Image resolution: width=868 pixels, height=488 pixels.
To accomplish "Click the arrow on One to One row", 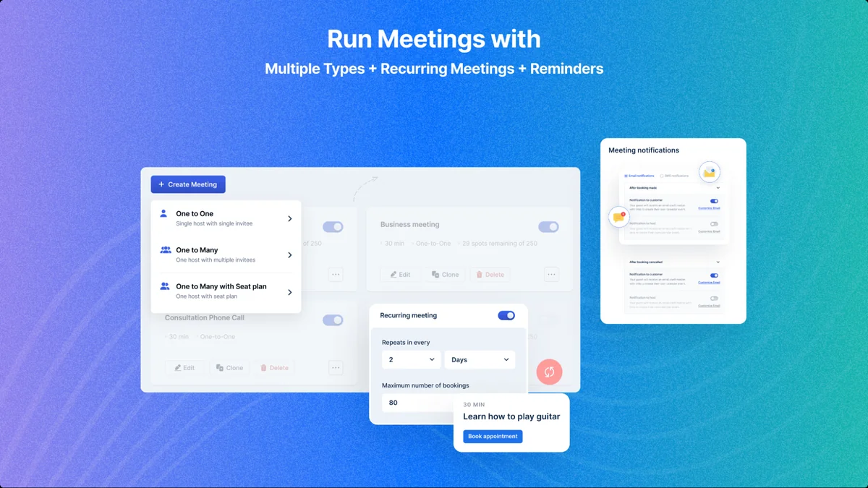I will click(x=289, y=218).
